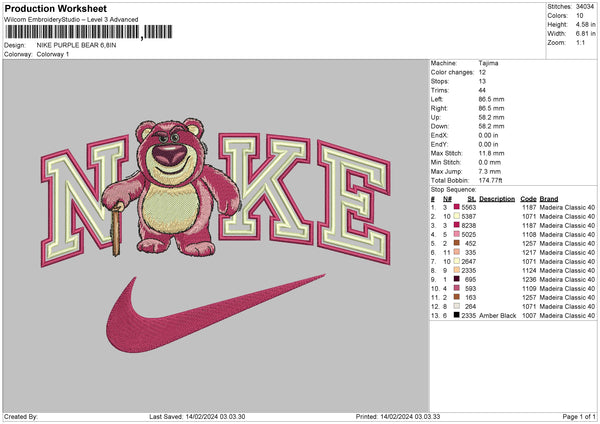Click the Zoom value 1:1
This screenshot has width=600, height=424.
click(x=580, y=42)
